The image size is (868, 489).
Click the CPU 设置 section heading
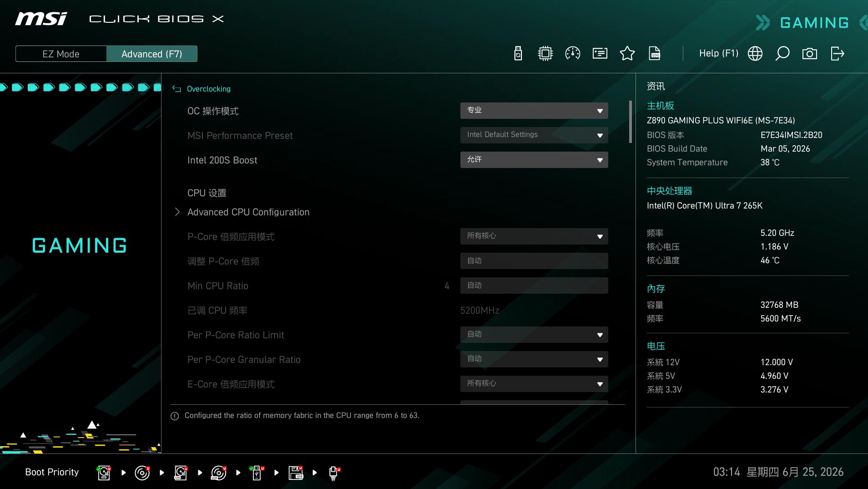coord(207,193)
